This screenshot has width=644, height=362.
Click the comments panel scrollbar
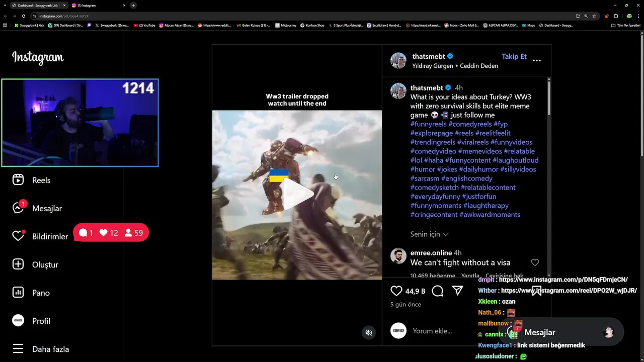click(x=548, y=98)
